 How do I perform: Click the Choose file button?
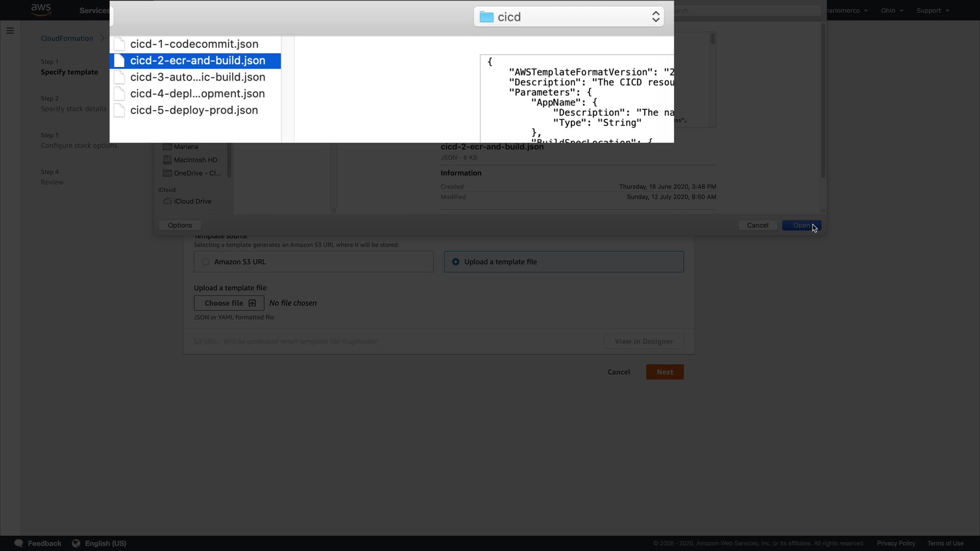(x=229, y=303)
